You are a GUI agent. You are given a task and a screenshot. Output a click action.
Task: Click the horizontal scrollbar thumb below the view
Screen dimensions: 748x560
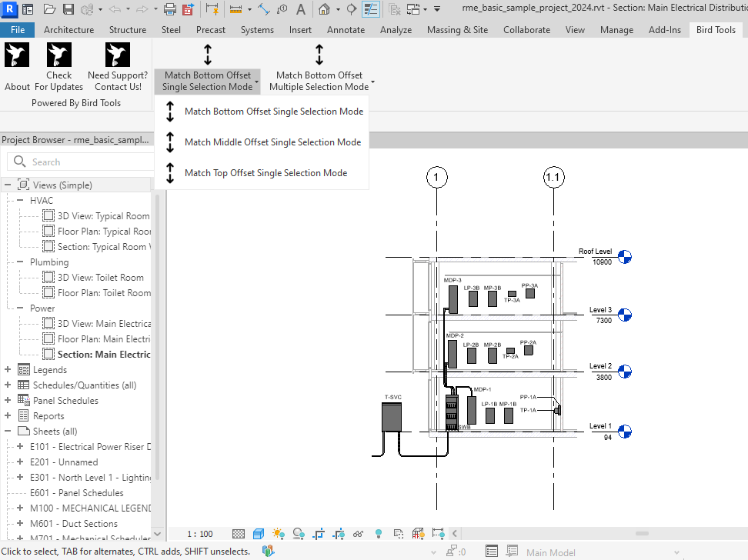pos(640,532)
